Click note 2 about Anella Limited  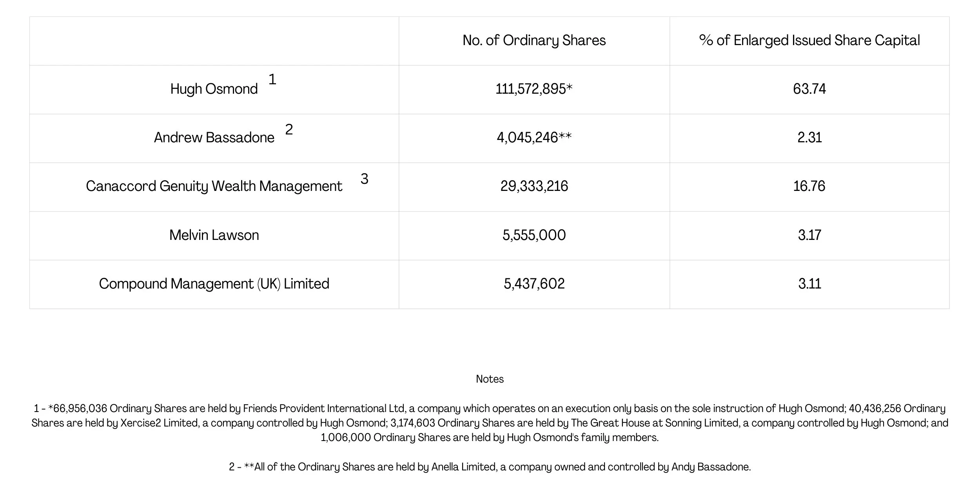490,467
